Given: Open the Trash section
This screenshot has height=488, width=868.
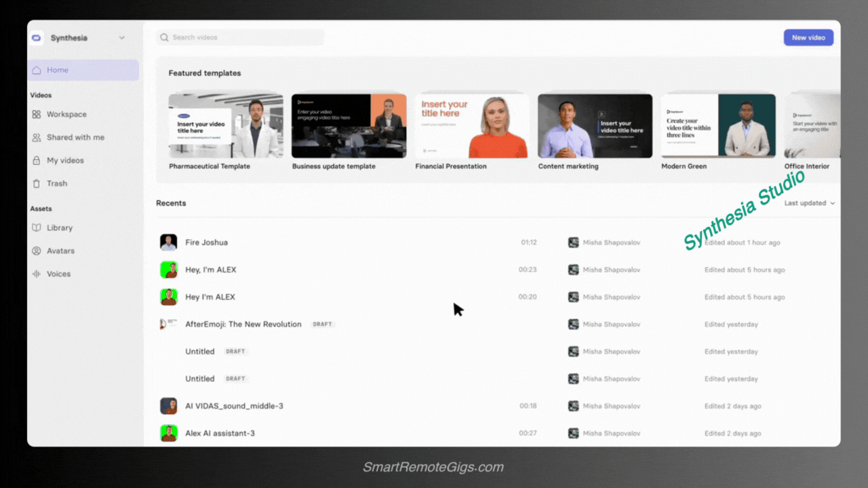Looking at the screenshot, I should point(57,184).
